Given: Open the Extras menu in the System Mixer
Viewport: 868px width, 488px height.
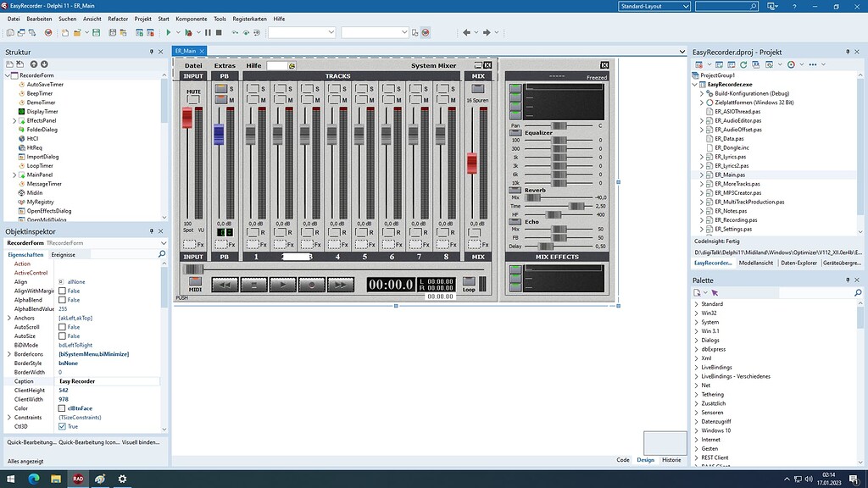Looking at the screenshot, I should (x=225, y=65).
